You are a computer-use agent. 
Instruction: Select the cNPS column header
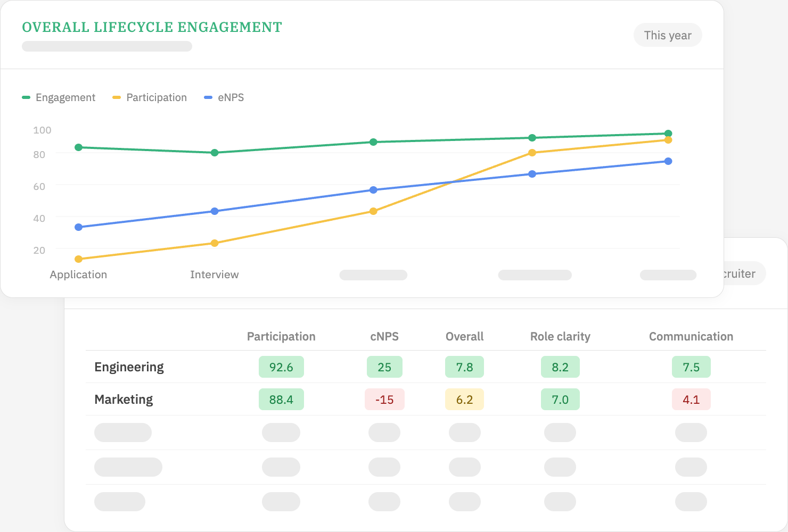click(x=384, y=336)
